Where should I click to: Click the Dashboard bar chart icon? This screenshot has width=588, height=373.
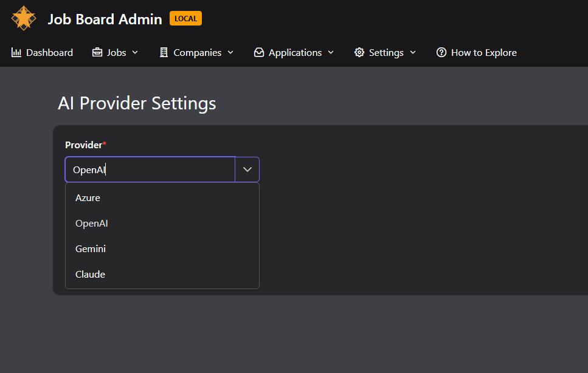point(16,53)
